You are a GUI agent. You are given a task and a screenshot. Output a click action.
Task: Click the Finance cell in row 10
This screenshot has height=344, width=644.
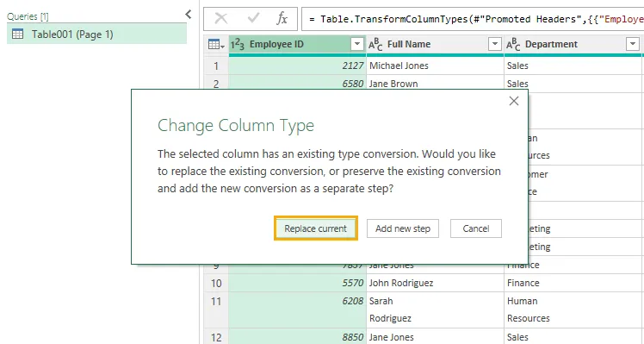coord(573,283)
